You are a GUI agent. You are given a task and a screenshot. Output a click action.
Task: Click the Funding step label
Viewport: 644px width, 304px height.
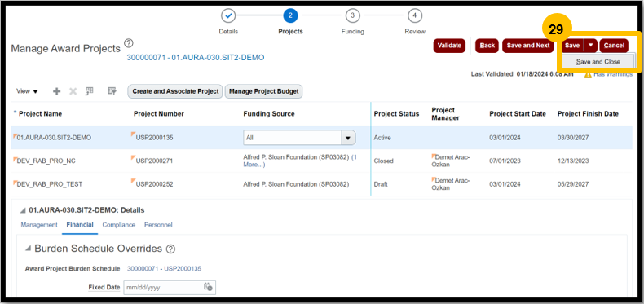pos(352,32)
